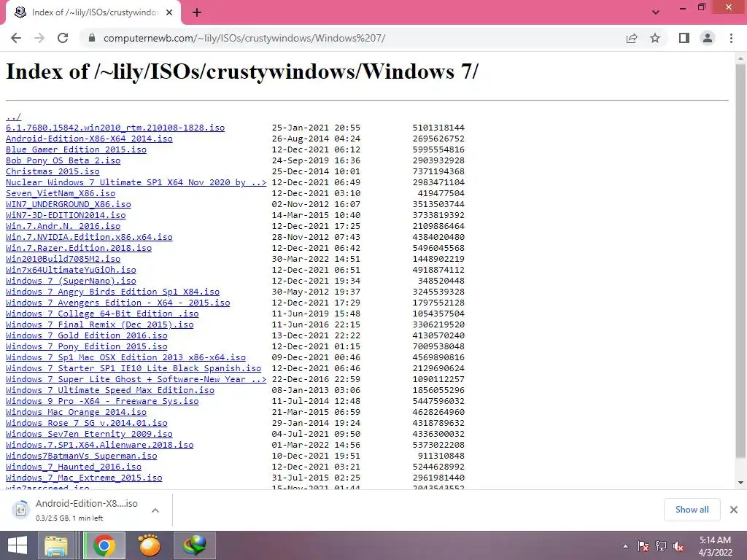Open the Chrome three-dot menu
The height and width of the screenshot is (560, 747).
731,38
